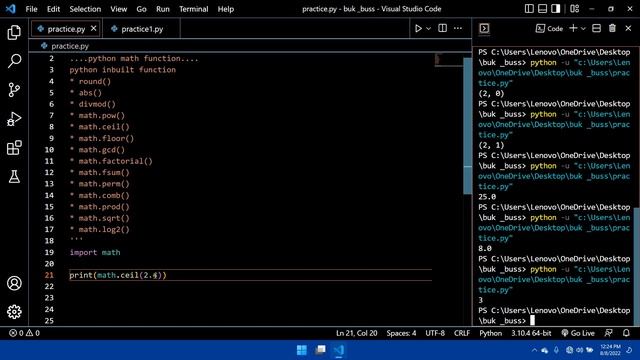
Task: Click the terminal prompt input area
Action: 532,320
